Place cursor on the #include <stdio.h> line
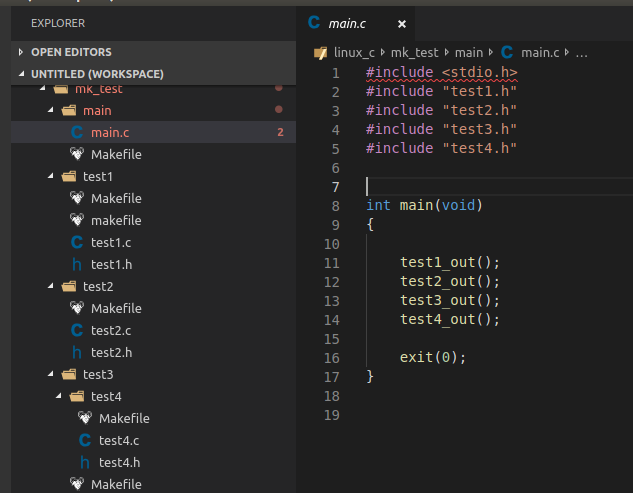633x493 pixels. point(441,73)
